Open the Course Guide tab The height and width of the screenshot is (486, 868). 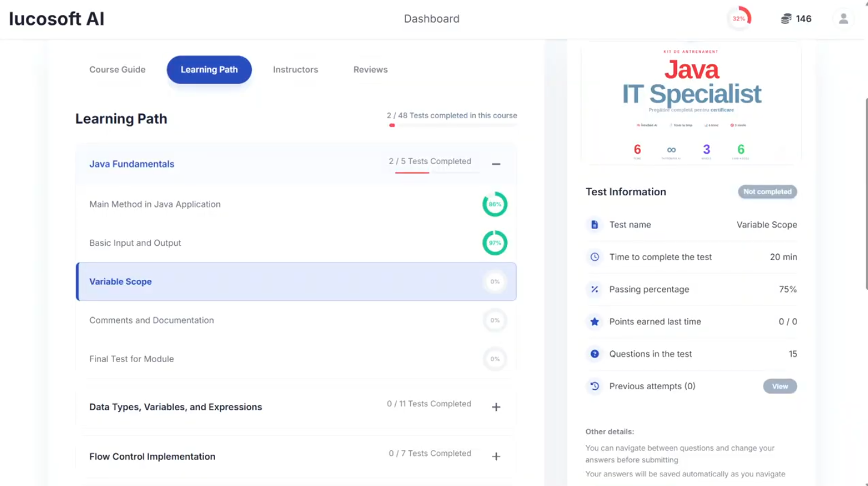pyautogui.click(x=117, y=69)
